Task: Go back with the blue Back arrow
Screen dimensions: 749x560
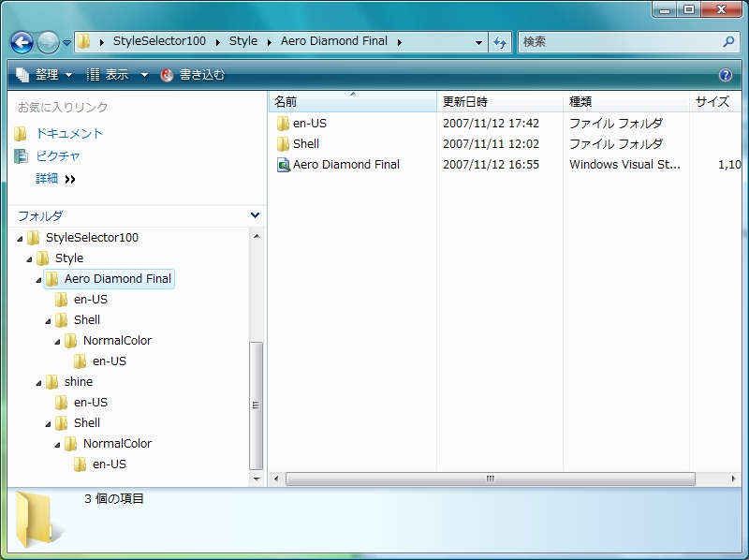Action: tap(22, 42)
